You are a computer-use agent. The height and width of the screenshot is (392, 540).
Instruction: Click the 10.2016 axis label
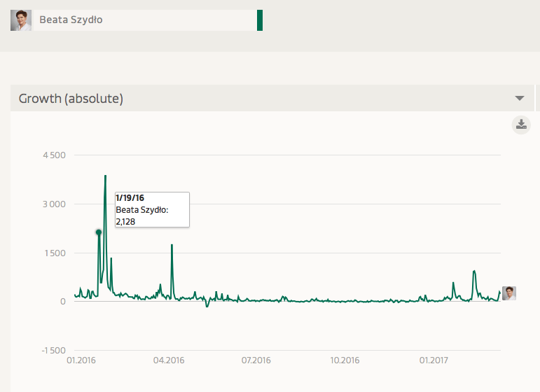[x=345, y=360]
